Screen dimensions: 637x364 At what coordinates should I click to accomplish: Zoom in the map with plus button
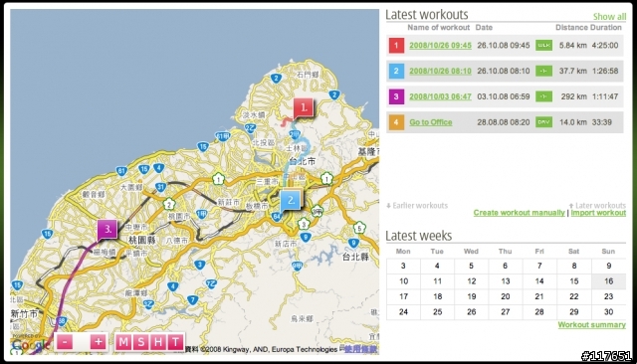click(98, 342)
